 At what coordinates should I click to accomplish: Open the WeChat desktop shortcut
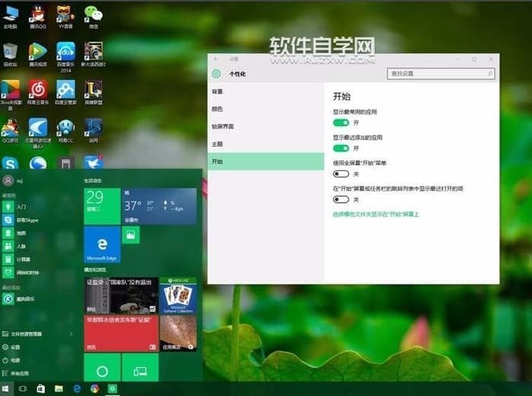coord(93,14)
